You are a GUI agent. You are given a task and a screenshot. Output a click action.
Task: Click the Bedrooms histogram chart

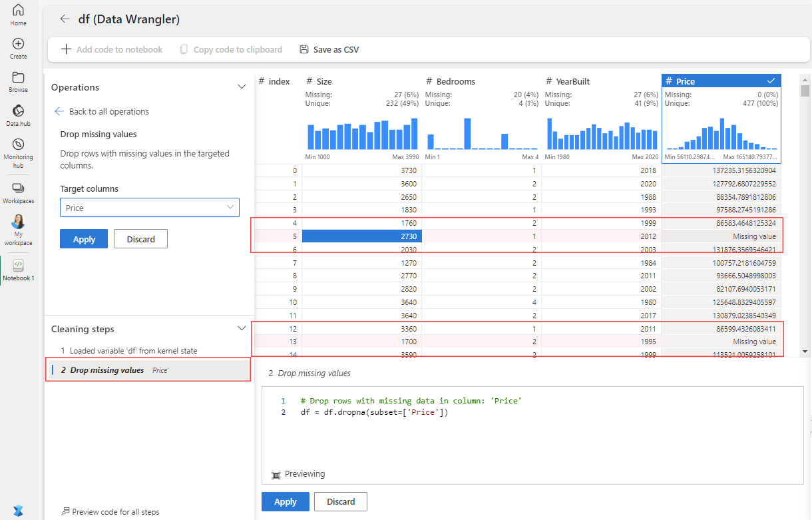482,134
